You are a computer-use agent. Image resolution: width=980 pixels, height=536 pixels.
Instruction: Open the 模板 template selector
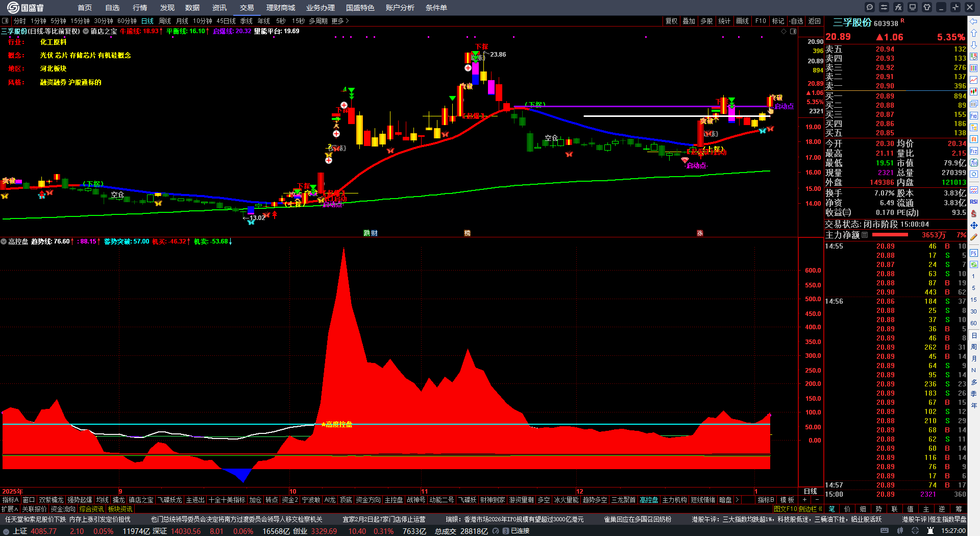[x=787, y=500]
